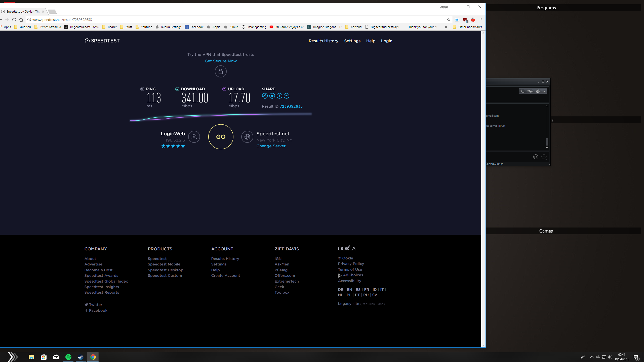Select the Speedtest by Ookla browser tab
The image size is (644, 362).
[23, 12]
